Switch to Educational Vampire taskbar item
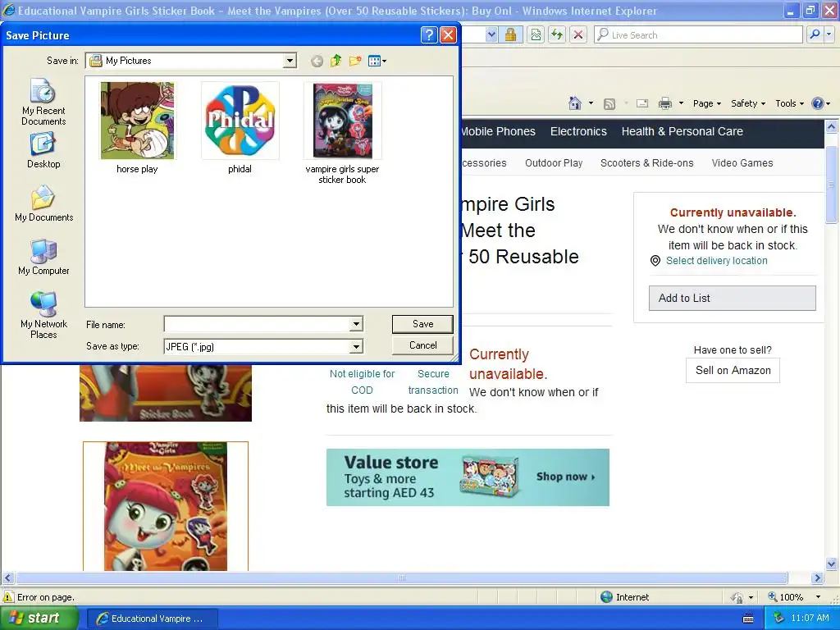Screen dimensions: 840x630 [151, 619]
